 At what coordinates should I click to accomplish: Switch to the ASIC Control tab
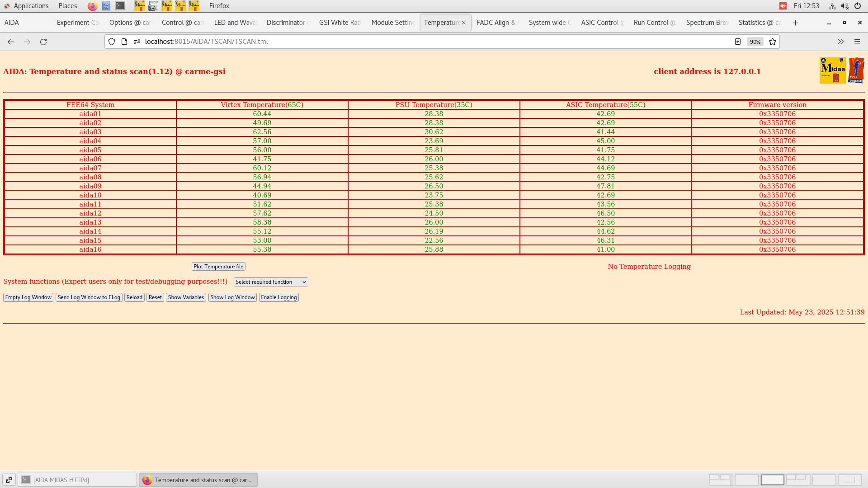point(602,22)
